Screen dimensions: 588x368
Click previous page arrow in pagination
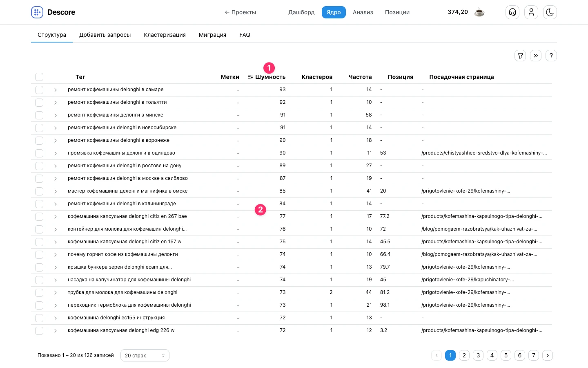[437, 355]
